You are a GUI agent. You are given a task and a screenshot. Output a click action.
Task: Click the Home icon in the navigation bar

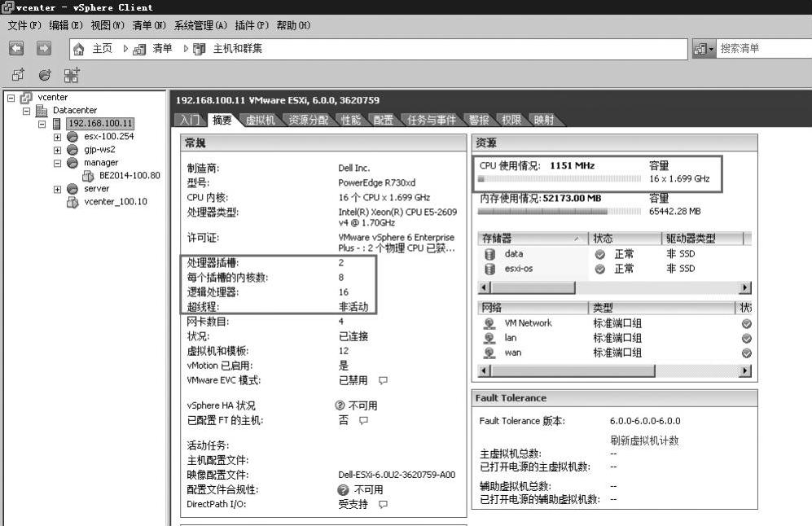coord(79,49)
